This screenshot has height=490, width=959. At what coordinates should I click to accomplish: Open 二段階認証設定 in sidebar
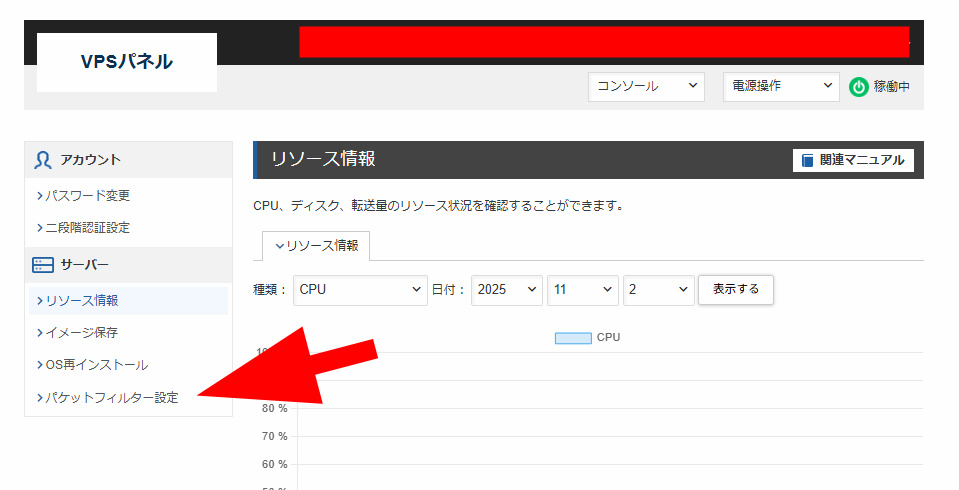pos(87,228)
